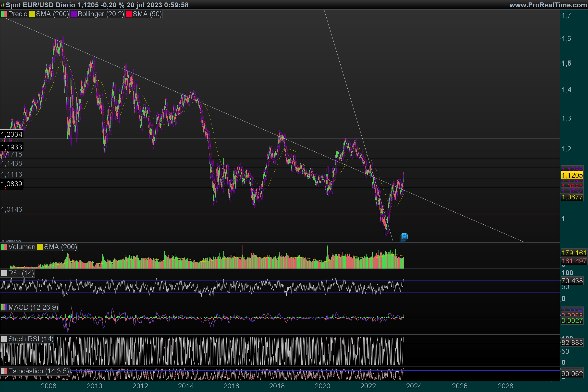The width and height of the screenshot is (588, 392).
Task: Click the yellow square before SMA (200) price legend
Action: 32,14
